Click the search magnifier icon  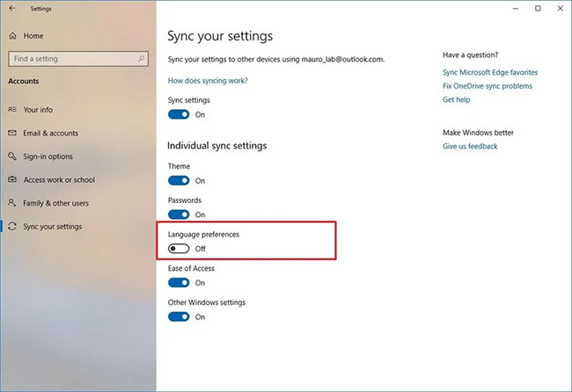pos(141,59)
